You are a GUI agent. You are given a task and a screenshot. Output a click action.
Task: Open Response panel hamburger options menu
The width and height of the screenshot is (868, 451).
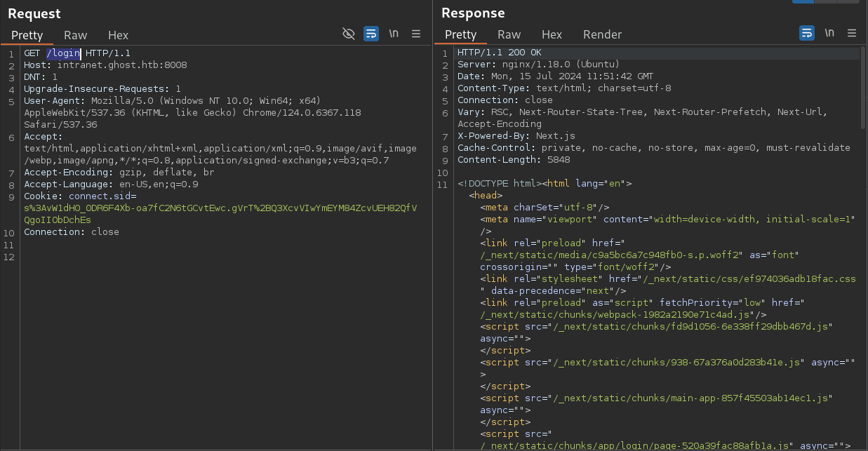(852, 33)
